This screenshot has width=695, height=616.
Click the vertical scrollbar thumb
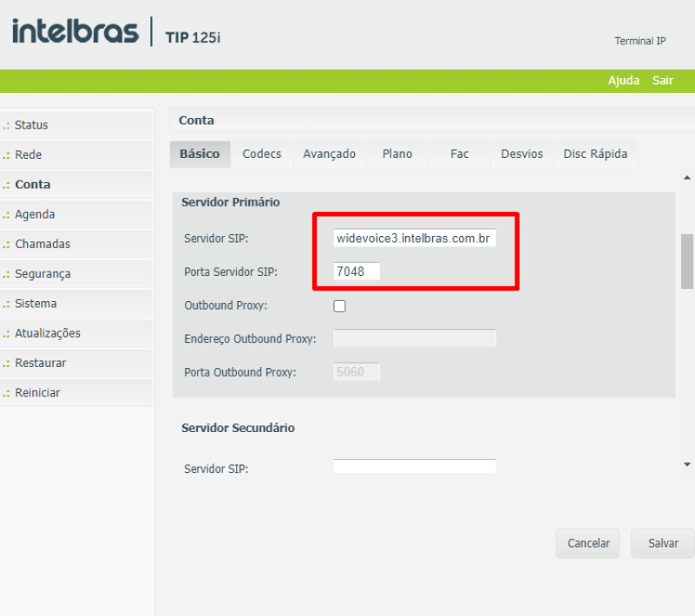click(x=687, y=261)
